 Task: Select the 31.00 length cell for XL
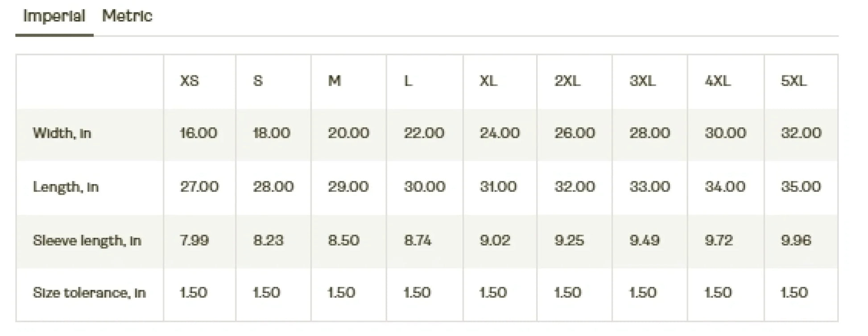[x=498, y=186]
